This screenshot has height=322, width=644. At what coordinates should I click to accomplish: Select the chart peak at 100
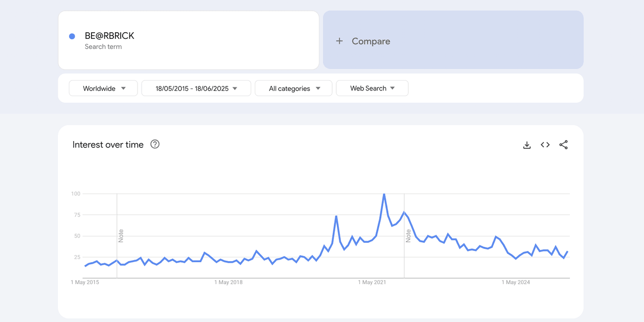(x=384, y=194)
